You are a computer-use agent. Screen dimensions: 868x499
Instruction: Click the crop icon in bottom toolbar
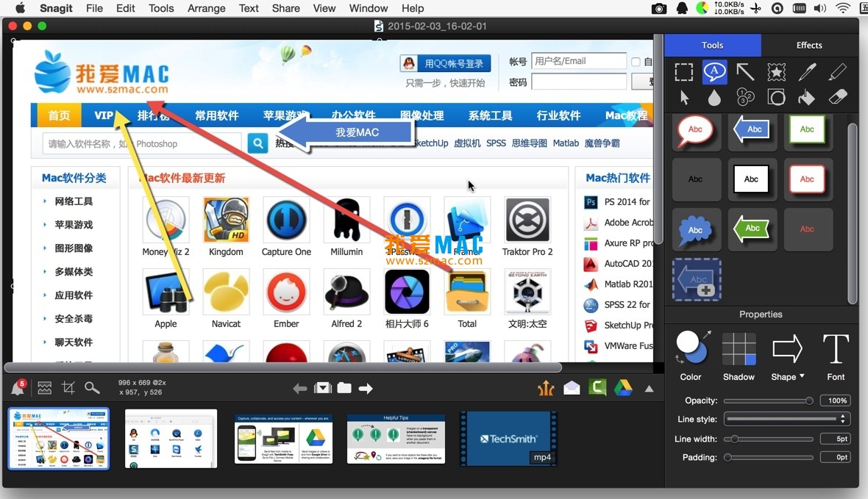point(68,388)
